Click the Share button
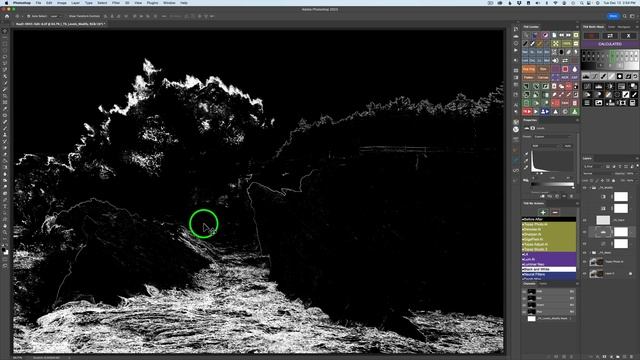The width and height of the screenshot is (640, 360). pos(613,16)
